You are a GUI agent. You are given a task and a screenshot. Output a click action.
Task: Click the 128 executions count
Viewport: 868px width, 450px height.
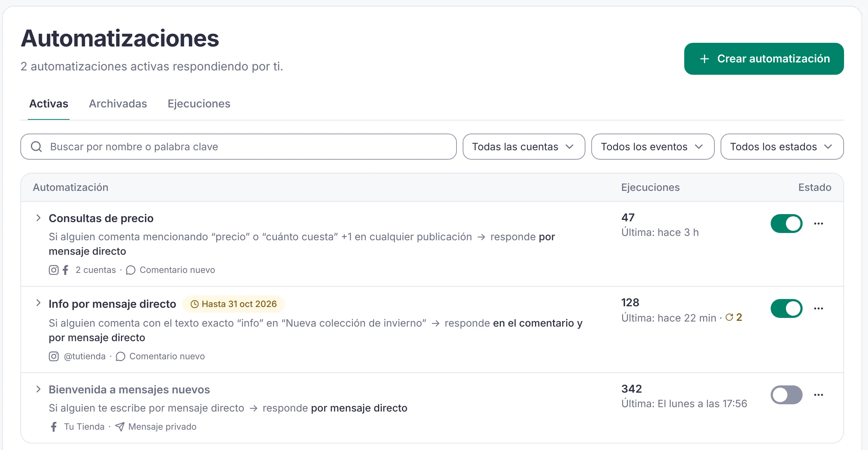click(x=630, y=303)
